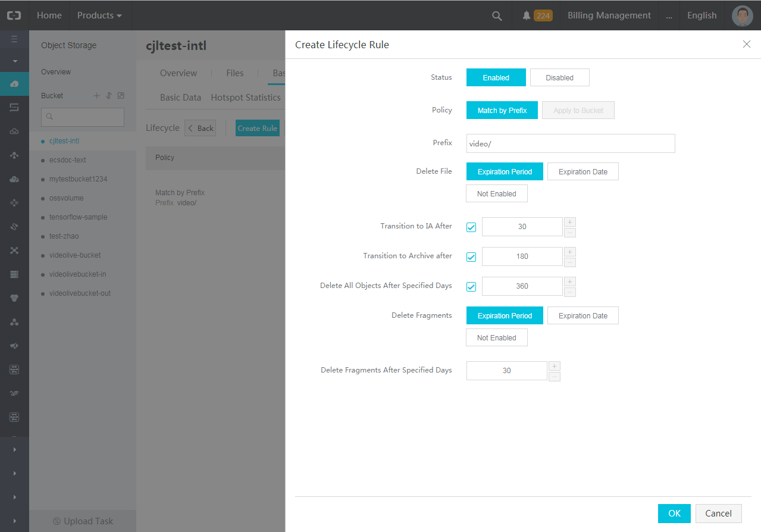The image size is (761, 532).
Task: Open notifications bell icon showing 224
Action: tap(526, 16)
